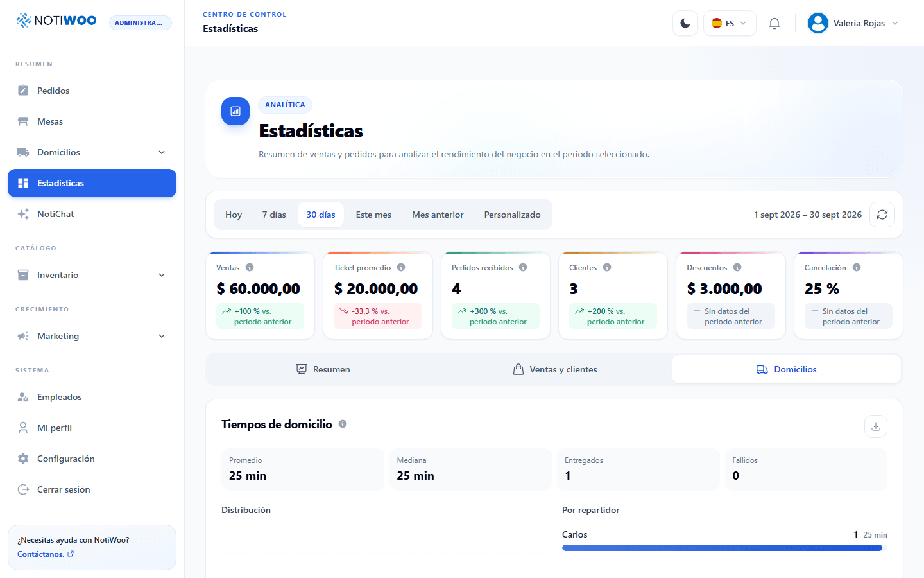Click the Contáctanos help link
This screenshot has width=924, height=578.
tap(46, 554)
